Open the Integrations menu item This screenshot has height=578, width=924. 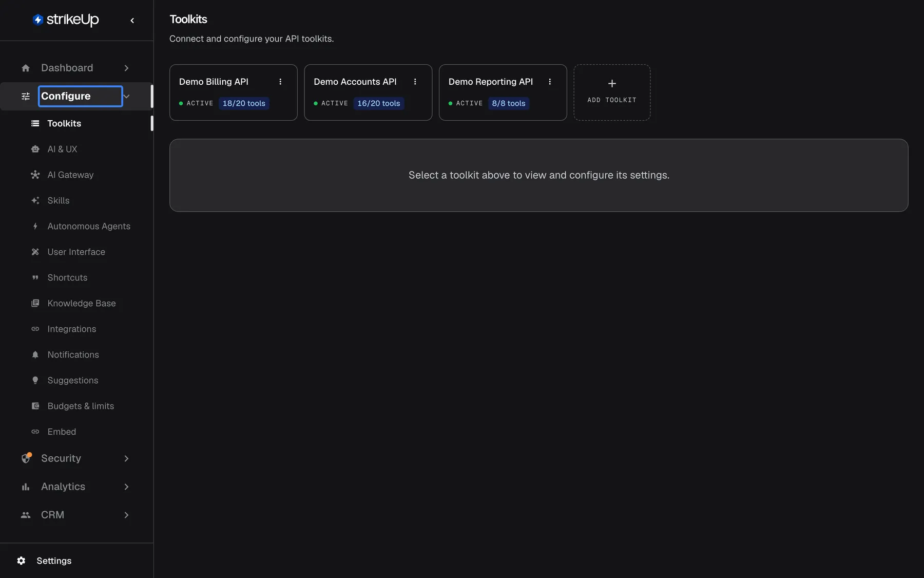click(77, 329)
